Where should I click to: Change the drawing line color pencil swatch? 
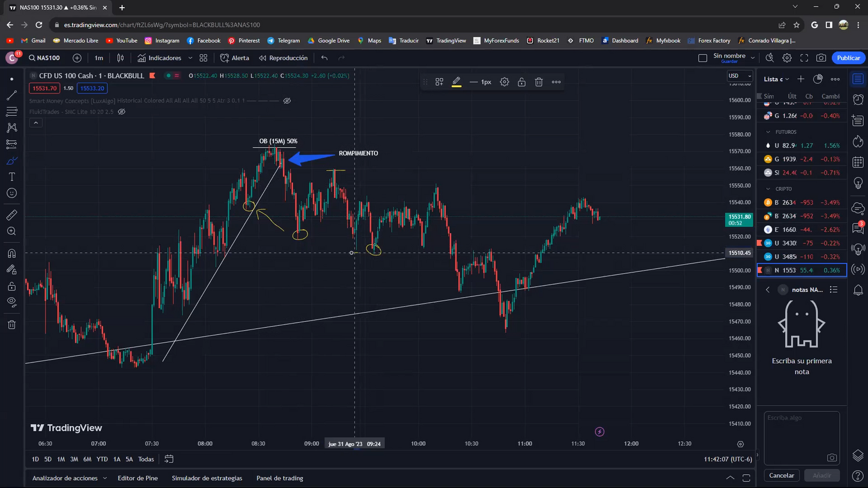point(457,82)
